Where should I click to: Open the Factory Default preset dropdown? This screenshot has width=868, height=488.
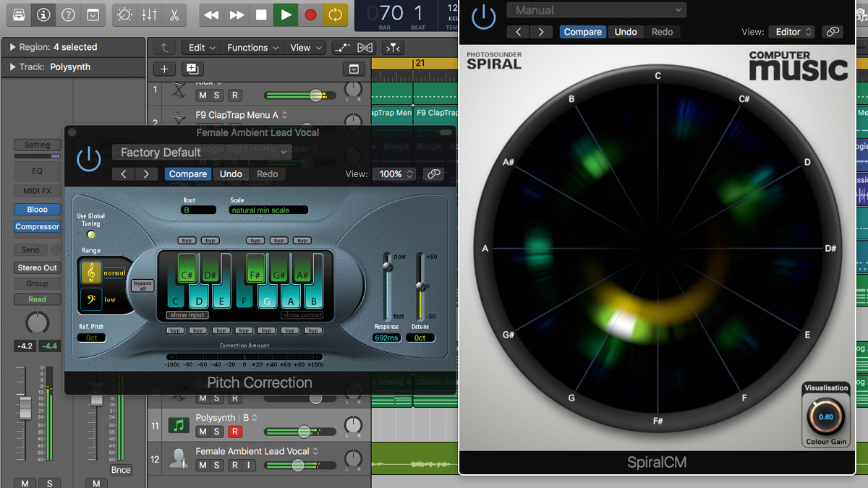(201, 153)
